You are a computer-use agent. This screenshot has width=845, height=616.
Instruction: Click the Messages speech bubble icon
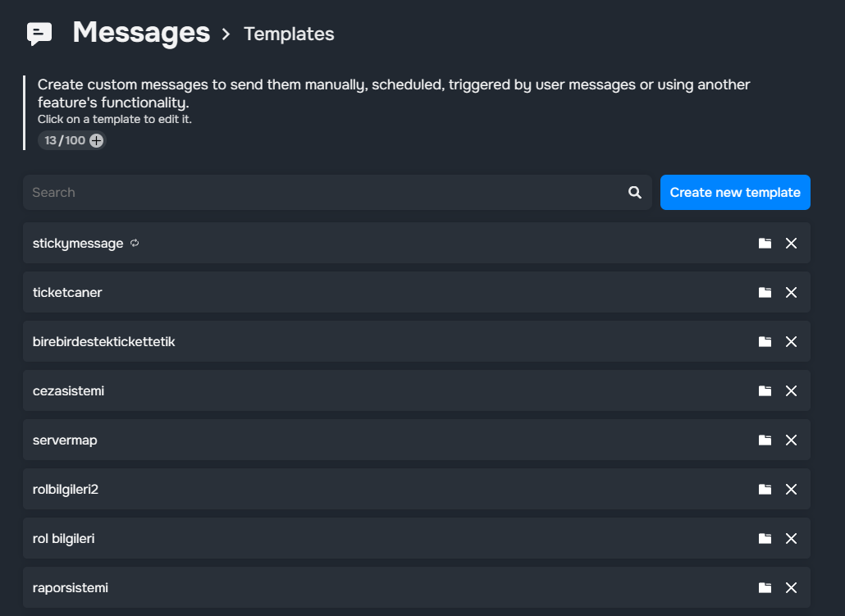pyautogui.click(x=39, y=34)
